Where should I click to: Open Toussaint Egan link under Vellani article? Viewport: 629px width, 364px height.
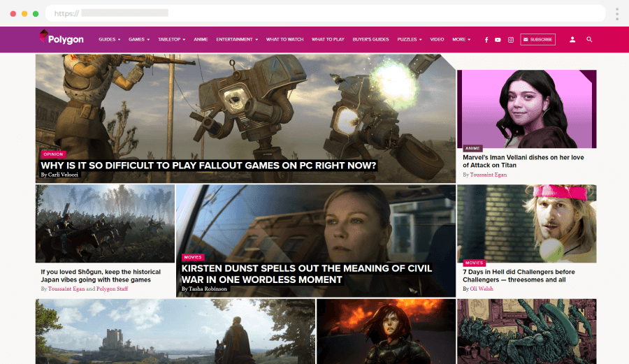tap(489, 175)
